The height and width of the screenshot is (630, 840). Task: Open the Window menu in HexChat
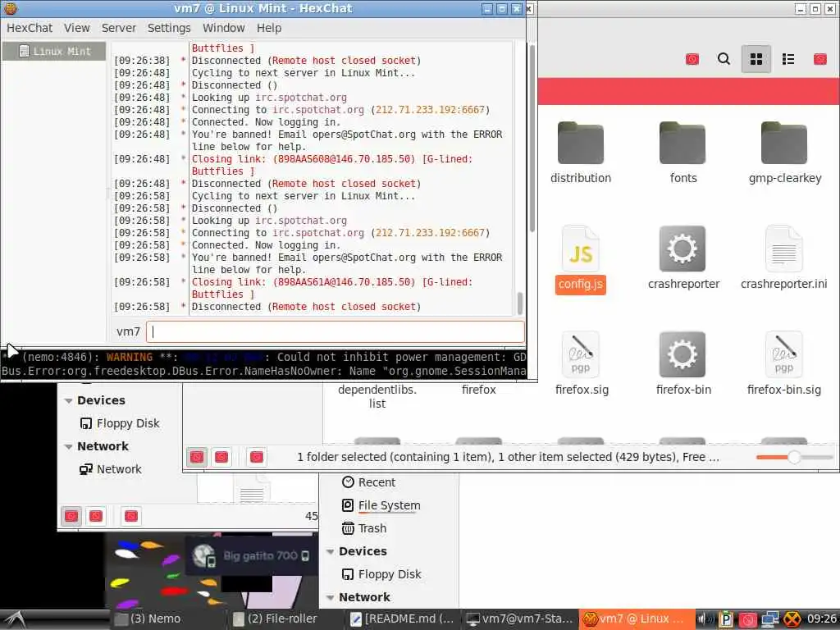click(223, 28)
